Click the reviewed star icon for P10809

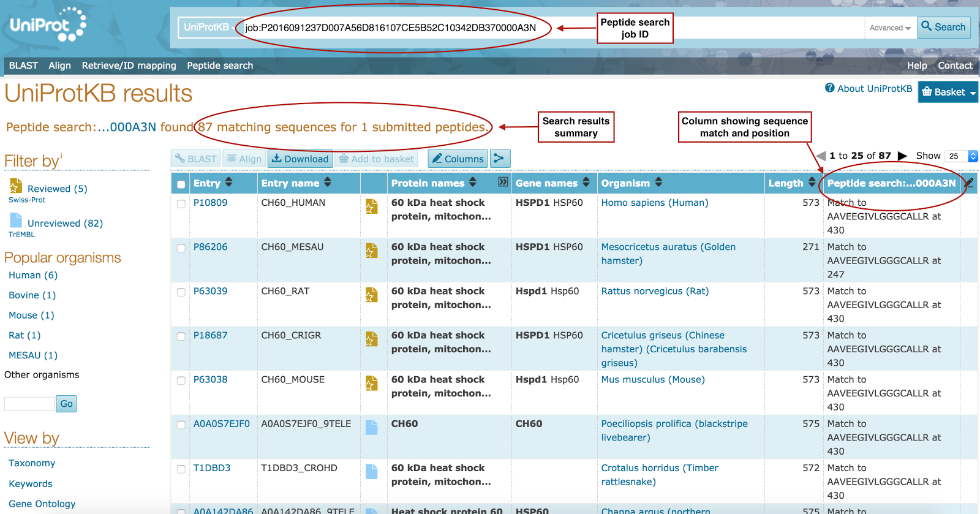(x=371, y=206)
